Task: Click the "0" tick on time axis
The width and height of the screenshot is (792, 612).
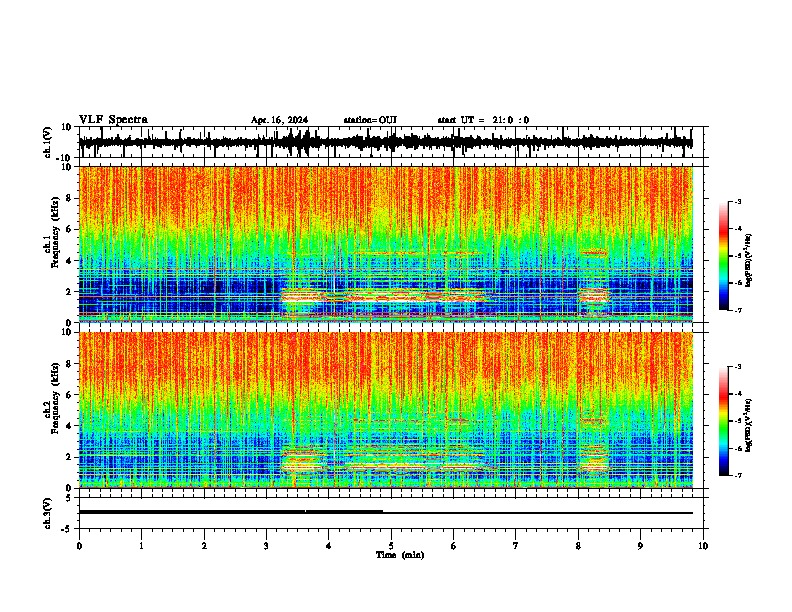Action: coord(79,546)
